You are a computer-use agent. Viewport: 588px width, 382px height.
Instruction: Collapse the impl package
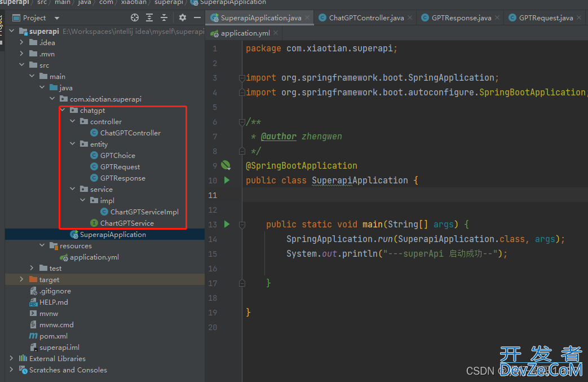(x=83, y=200)
